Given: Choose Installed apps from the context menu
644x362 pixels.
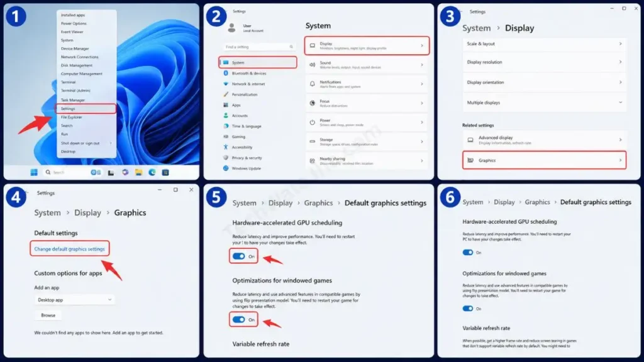Looking at the screenshot, I should (73, 15).
